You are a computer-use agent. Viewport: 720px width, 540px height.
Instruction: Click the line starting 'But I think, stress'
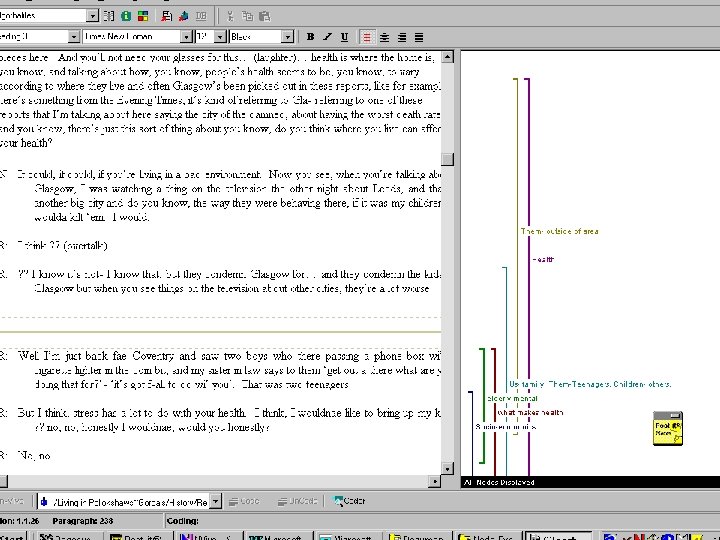click(x=229, y=413)
